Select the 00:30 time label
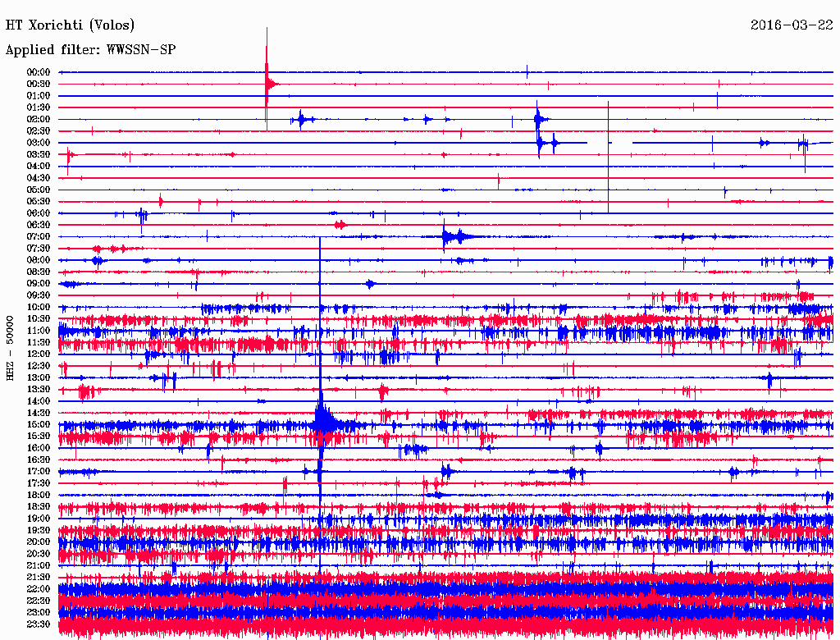The image size is (840, 640). (x=39, y=84)
